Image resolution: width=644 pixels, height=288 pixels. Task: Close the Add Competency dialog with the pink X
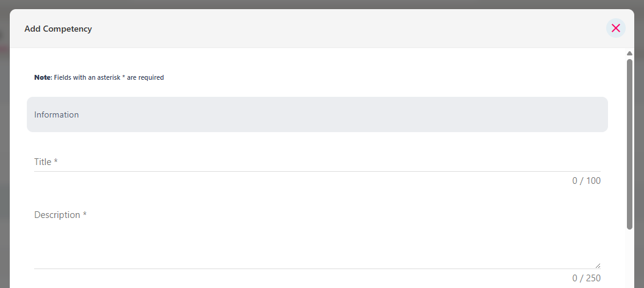pyautogui.click(x=616, y=28)
